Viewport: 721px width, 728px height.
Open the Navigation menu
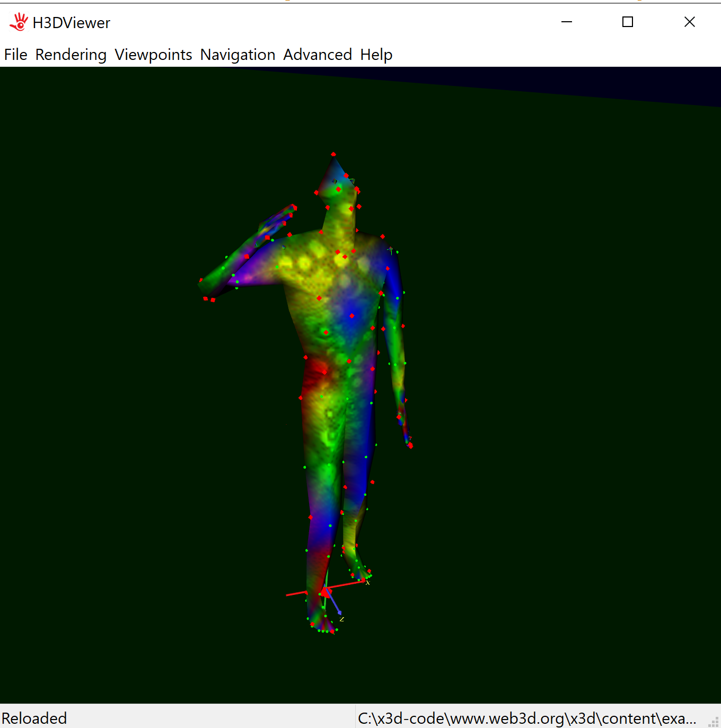pos(238,55)
